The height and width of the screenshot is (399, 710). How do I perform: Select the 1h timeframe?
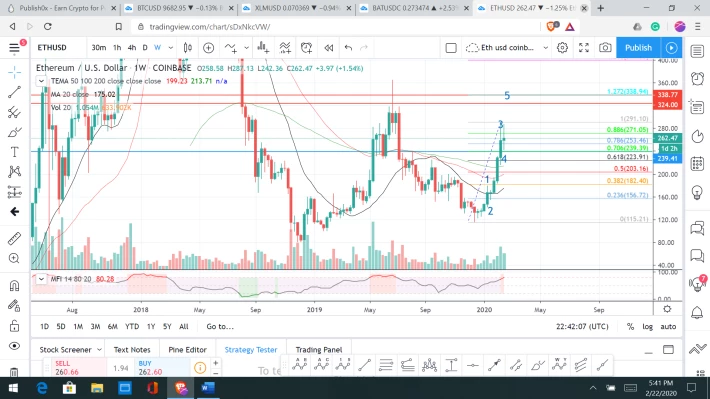[x=117, y=48]
